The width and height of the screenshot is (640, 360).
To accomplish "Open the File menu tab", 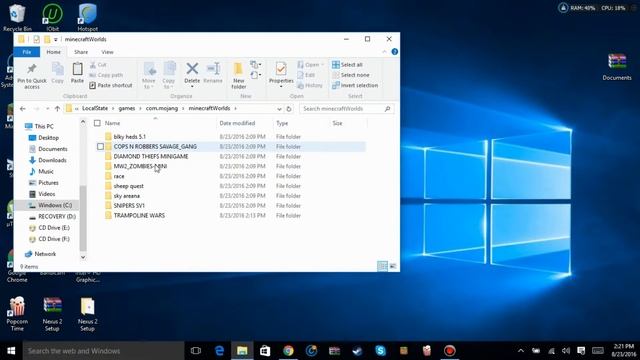I will point(27,52).
